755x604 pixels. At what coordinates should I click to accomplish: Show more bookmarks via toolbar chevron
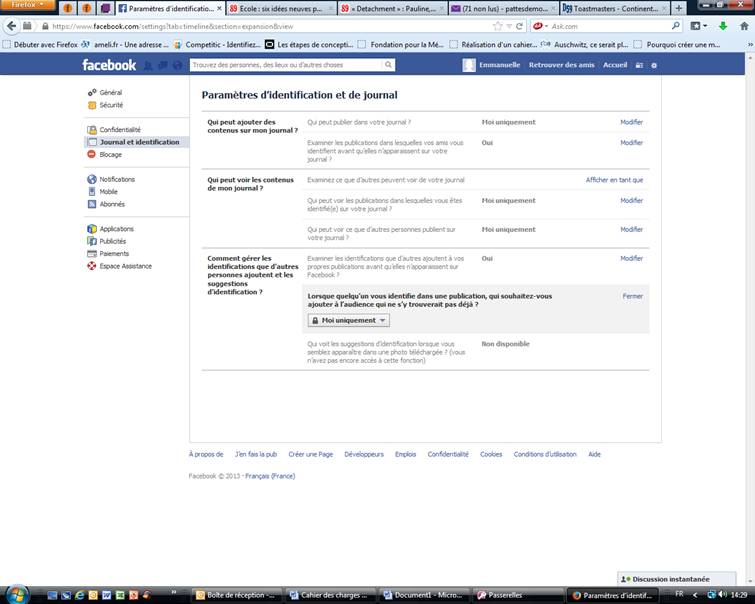coord(750,44)
